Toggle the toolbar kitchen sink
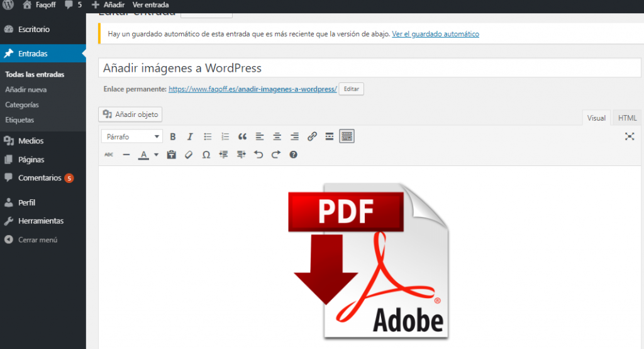This screenshot has width=644, height=349. pos(347,136)
